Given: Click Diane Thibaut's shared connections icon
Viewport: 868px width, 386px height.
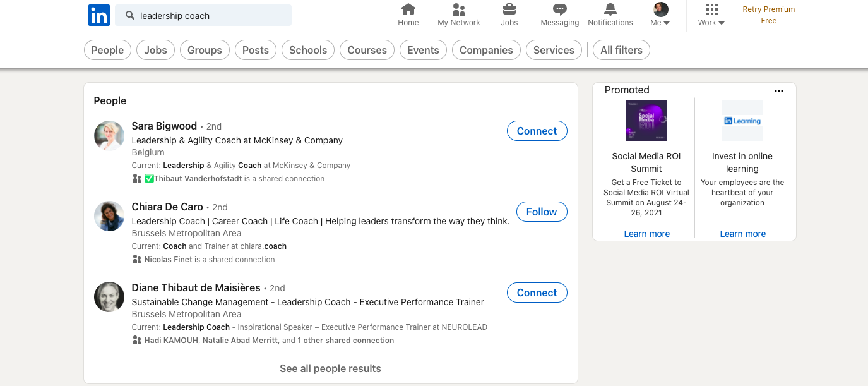Looking at the screenshot, I should [137, 341].
